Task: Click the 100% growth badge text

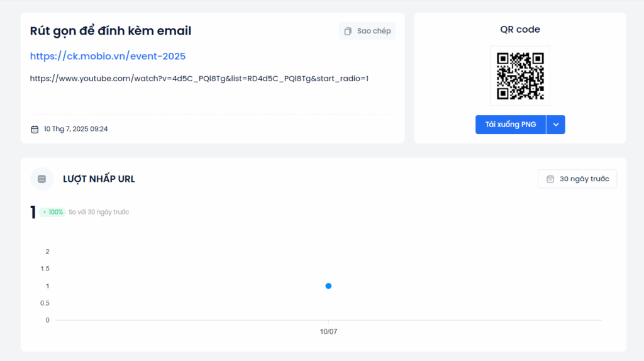Action: tap(56, 213)
